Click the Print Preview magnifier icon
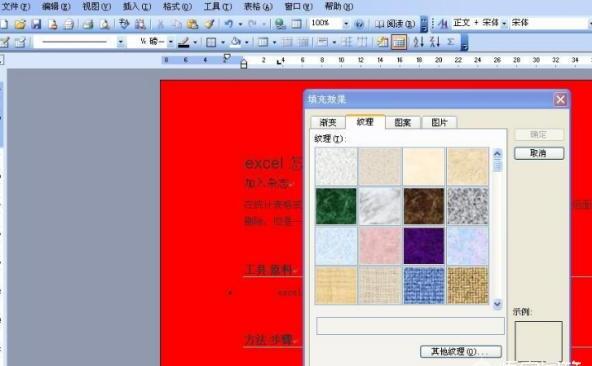The image size is (592, 366). (104, 25)
